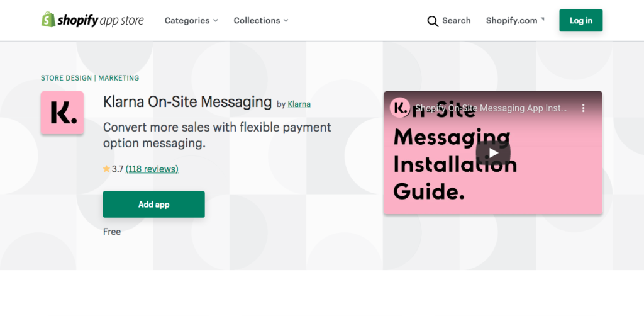
Task: Click the 'Free' price text
Action: (x=112, y=232)
